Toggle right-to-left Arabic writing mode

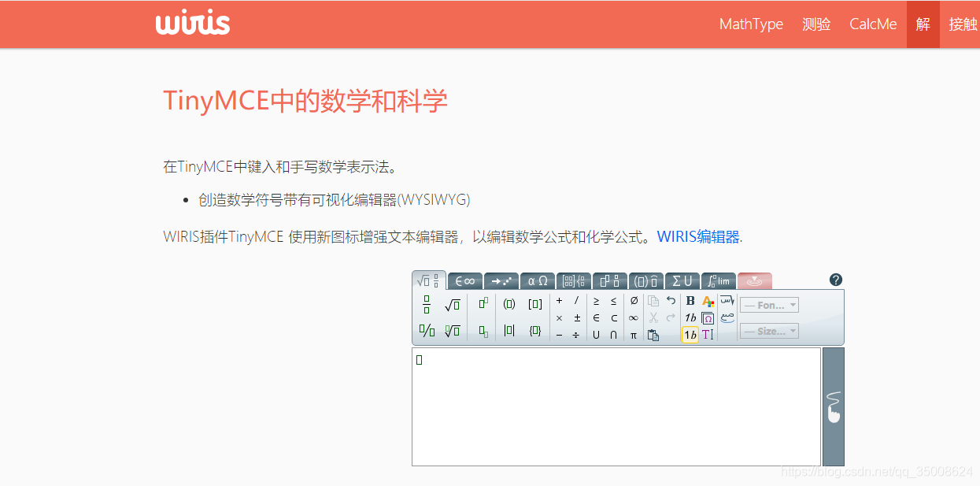[x=727, y=301]
